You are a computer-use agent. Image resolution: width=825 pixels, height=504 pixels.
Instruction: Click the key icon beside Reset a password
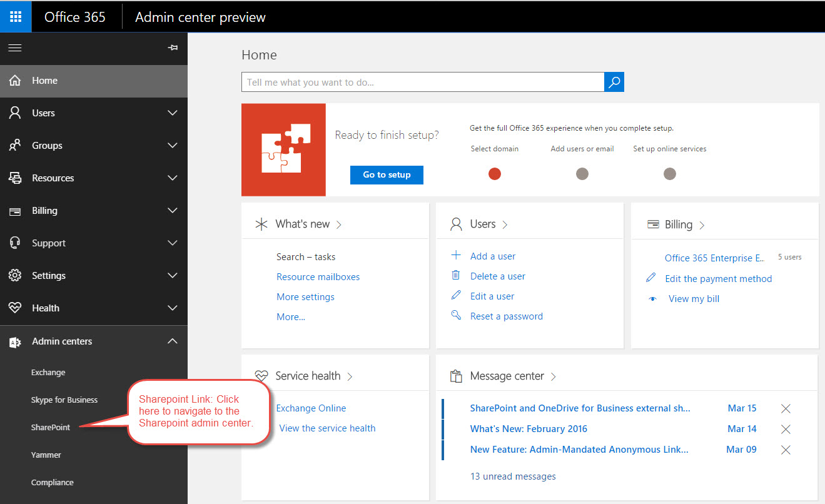coord(456,315)
